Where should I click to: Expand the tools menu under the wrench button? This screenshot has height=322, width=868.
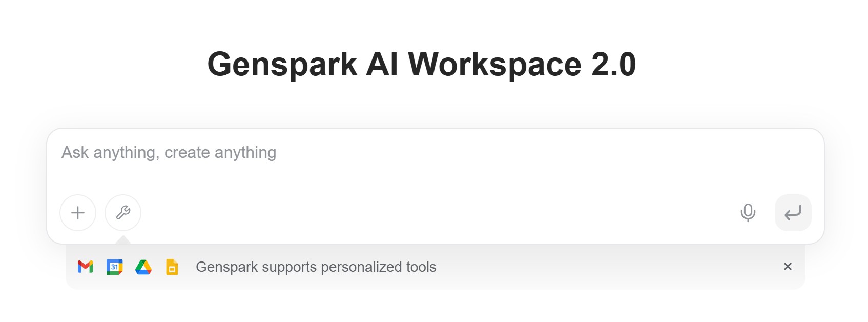click(x=123, y=213)
